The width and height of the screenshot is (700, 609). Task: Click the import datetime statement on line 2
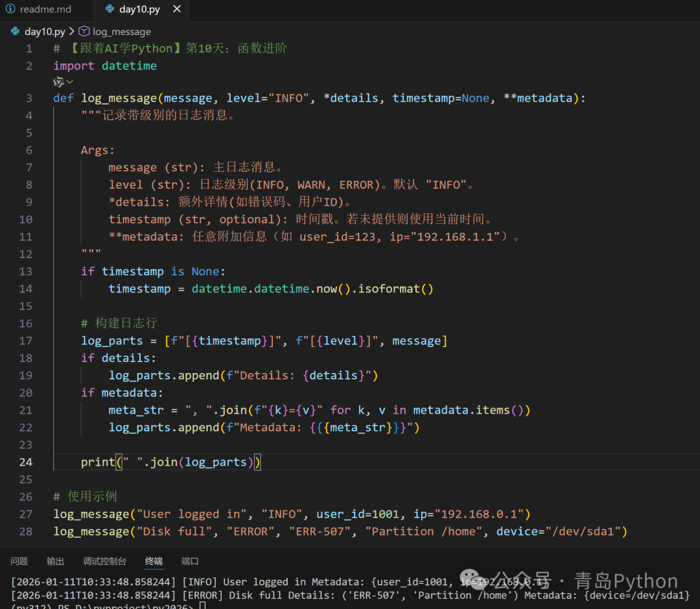click(x=104, y=66)
